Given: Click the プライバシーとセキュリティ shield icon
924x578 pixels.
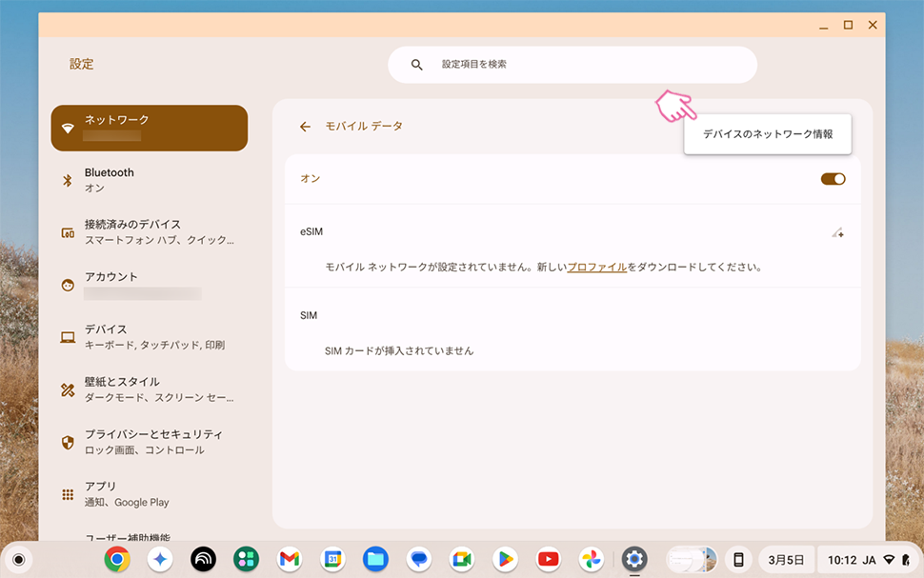Looking at the screenshot, I should [68, 442].
